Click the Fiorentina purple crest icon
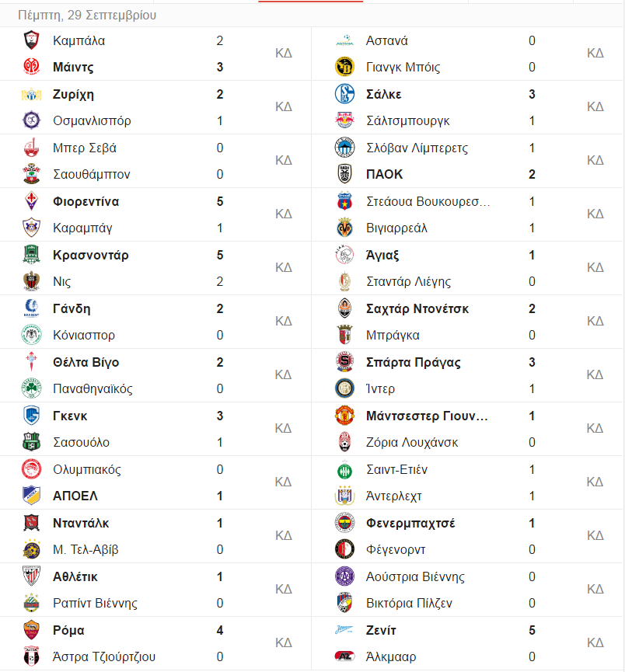625x672 pixels. (31, 201)
